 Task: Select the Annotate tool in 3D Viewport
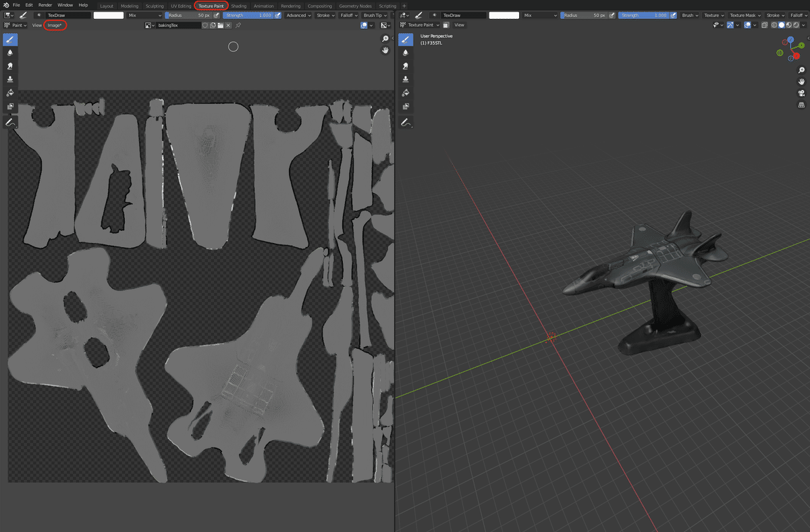[406, 122]
